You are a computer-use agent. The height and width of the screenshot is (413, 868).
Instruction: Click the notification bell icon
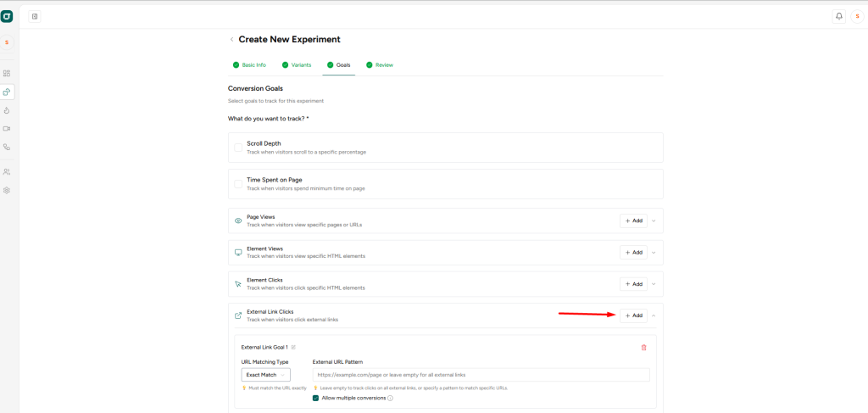(x=838, y=16)
